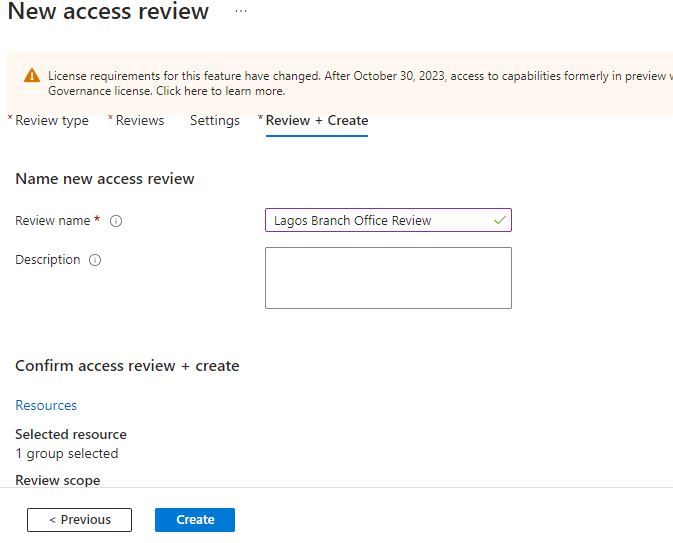Open the ellipsis menu beside the page title

(x=240, y=11)
